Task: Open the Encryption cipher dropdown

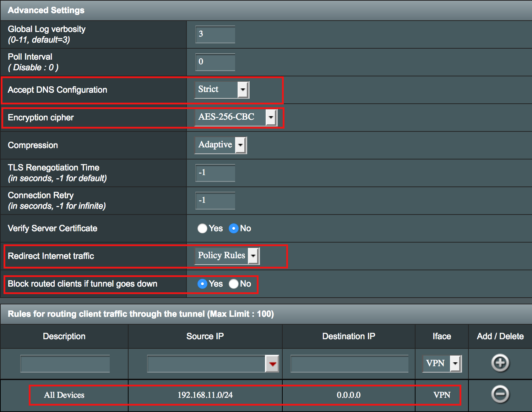Action: (x=236, y=118)
